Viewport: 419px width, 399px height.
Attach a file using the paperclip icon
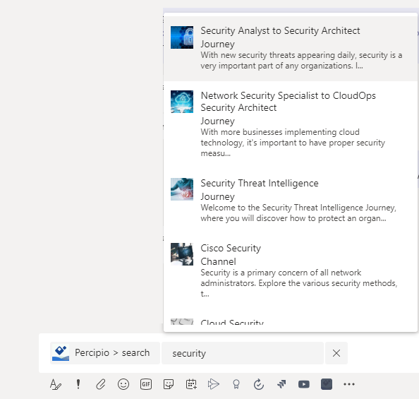click(100, 384)
